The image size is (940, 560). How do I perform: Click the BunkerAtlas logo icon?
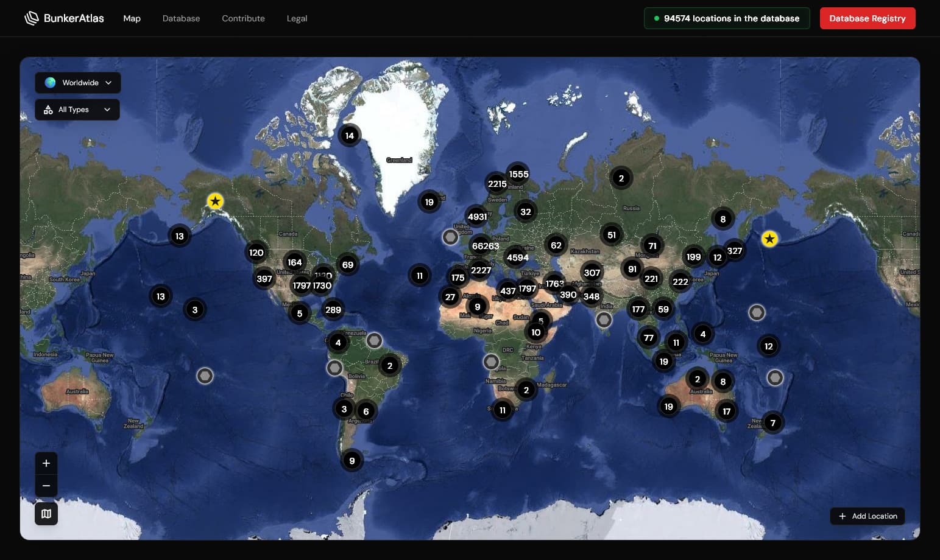click(x=32, y=18)
